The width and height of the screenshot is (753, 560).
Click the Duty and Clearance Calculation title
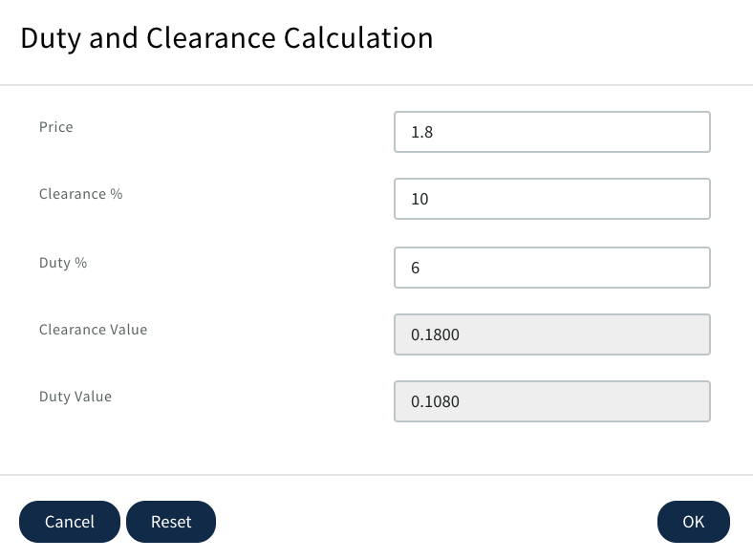point(226,38)
